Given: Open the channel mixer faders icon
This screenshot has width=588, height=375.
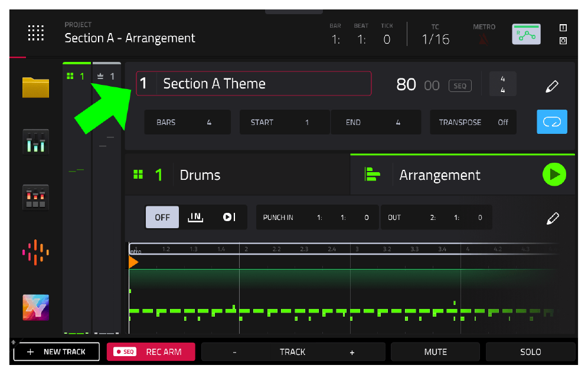Looking at the screenshot, I should pos(35,142).
